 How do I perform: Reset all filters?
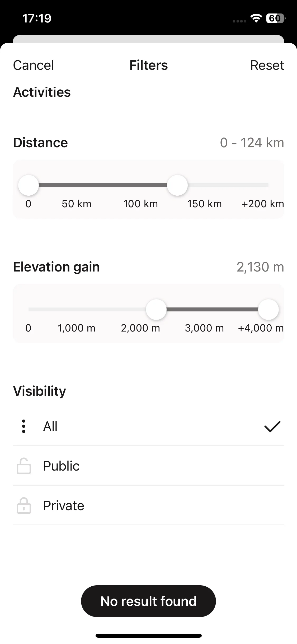tap(267, 65)
